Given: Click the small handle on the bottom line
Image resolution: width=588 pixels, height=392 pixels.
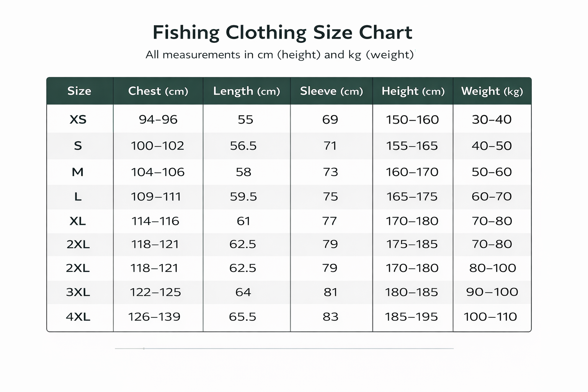Looking at the screenshot, I should click(144, 349).
